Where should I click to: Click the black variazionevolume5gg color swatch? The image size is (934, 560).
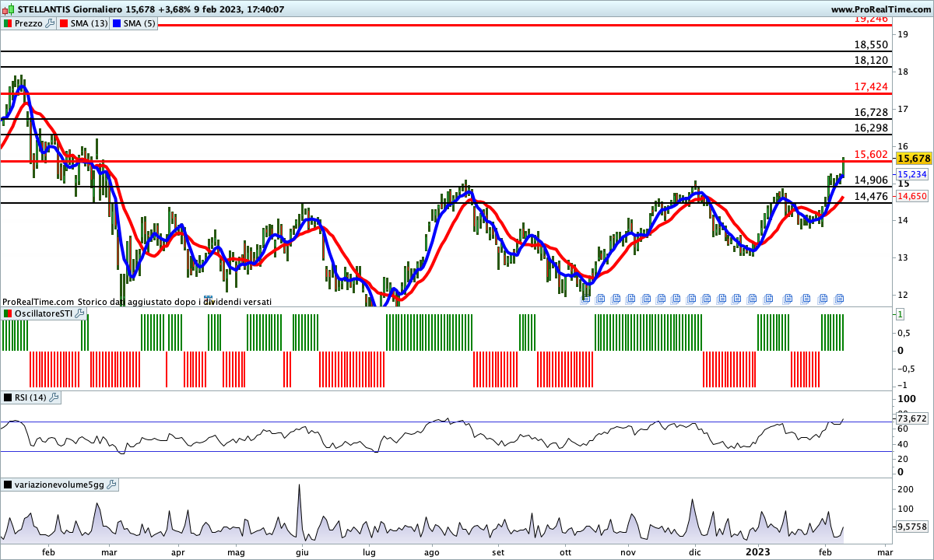pos(8,485)
